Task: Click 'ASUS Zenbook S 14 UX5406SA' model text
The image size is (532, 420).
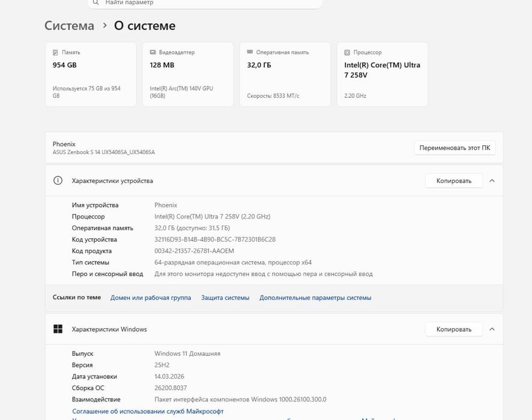Action: pos(104,152)
